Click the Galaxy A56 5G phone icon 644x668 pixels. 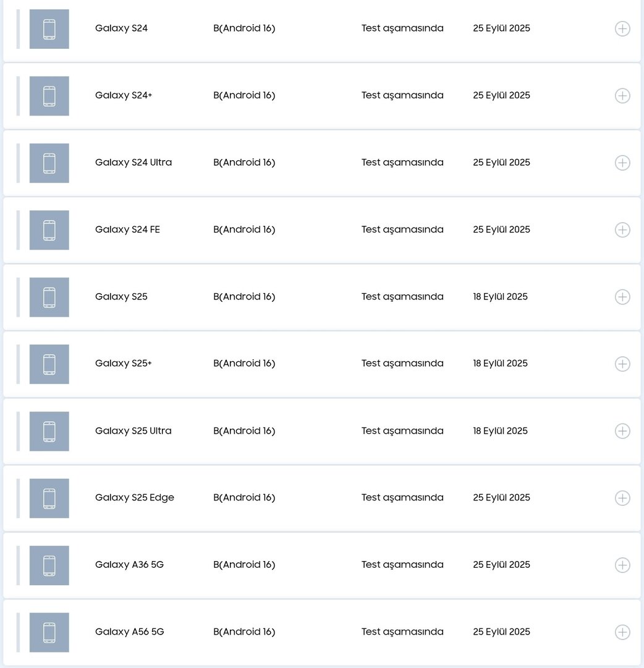(x=49, y=632)
